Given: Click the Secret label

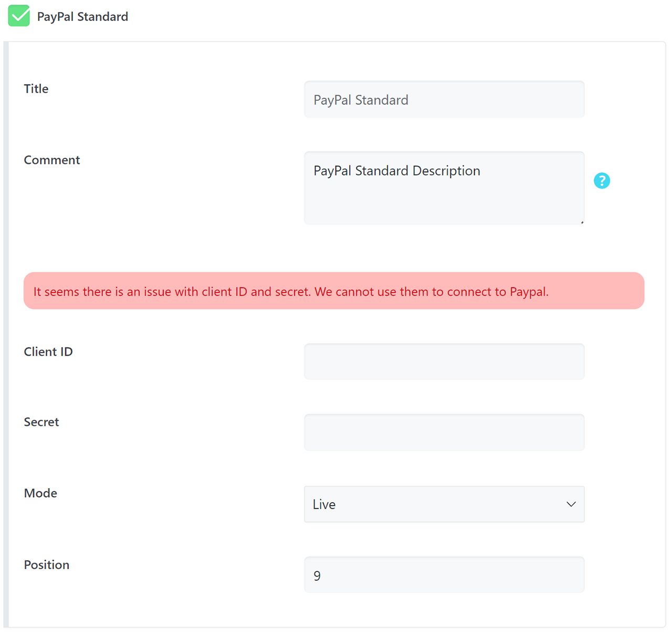Looking at the screenshot, I should 41,422.
